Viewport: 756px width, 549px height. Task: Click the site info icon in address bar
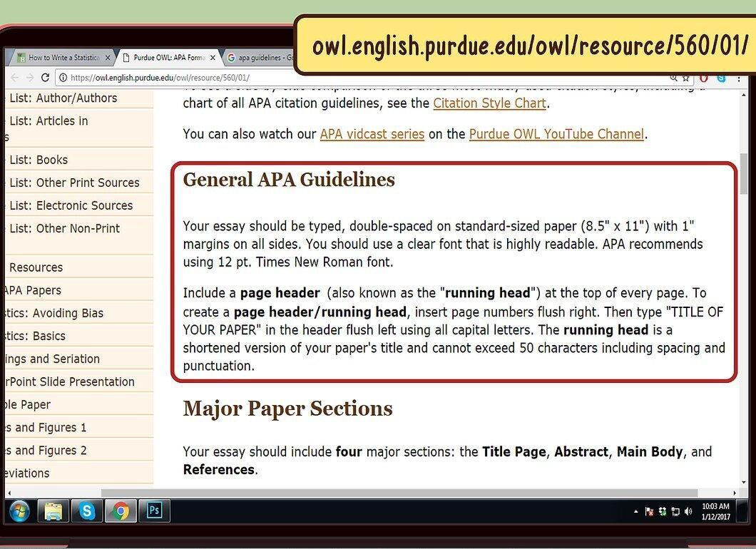(63, 78)
